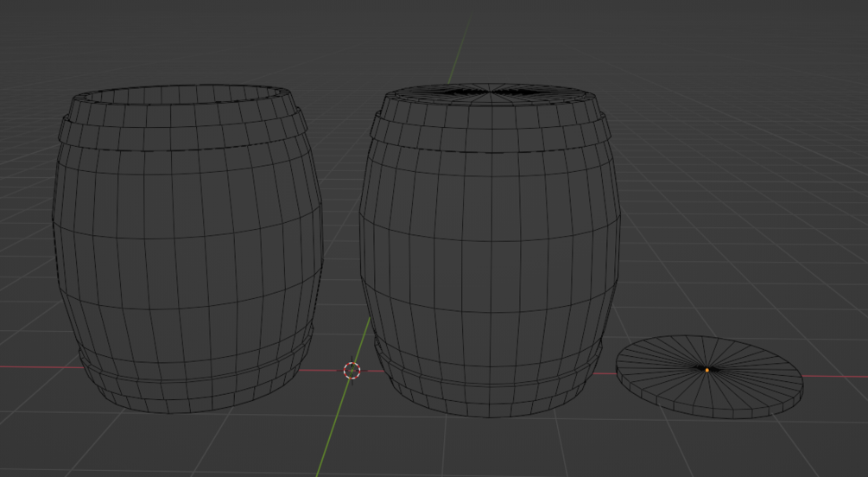Image resolution: width=868 pixels, height=477 pixels.
Task: Select the barrel with the closed top
Action: 490,250
